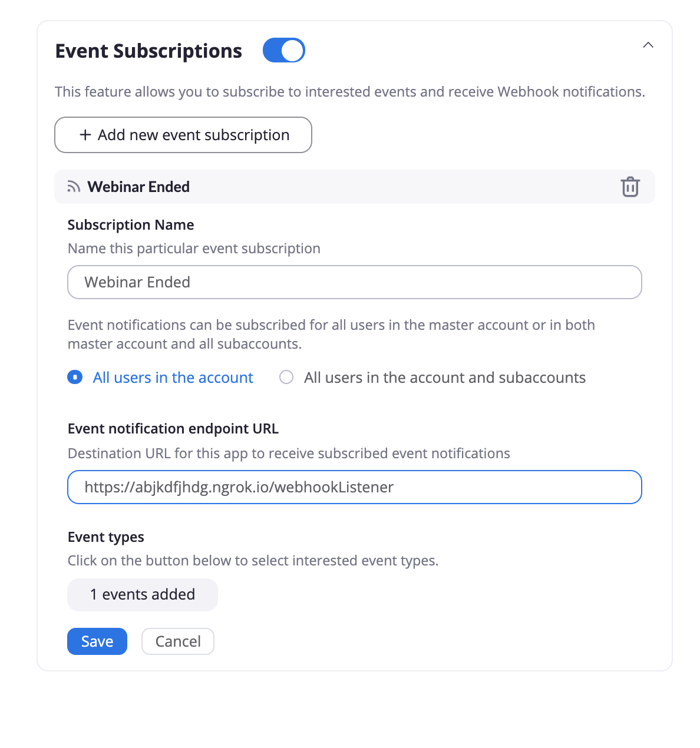Click the 'Webinar Ended' title in header bar

pyautogui.click(x=138, y=187)
